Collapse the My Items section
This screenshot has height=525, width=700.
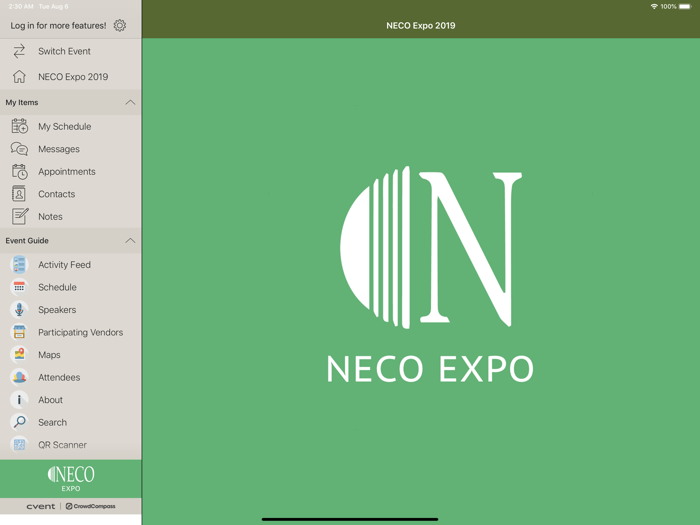130,102
